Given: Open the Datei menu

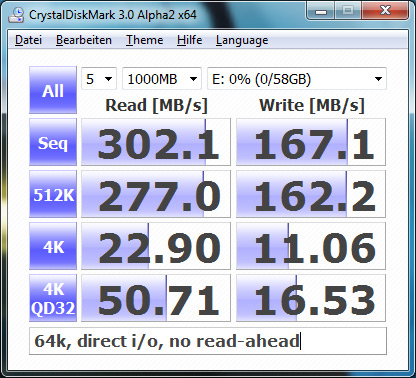Looking at the screenshot, I should point(28,40).
